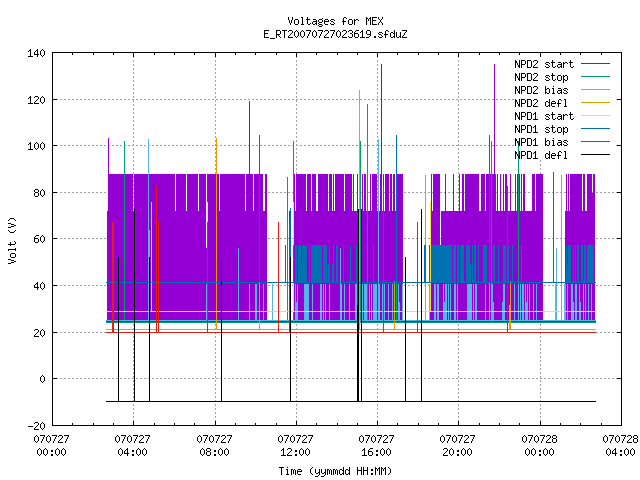Click the Time (yymmdd HH:MM) axis label
The width and height of the screenshot is (640, 480).
tap(335, 471)
